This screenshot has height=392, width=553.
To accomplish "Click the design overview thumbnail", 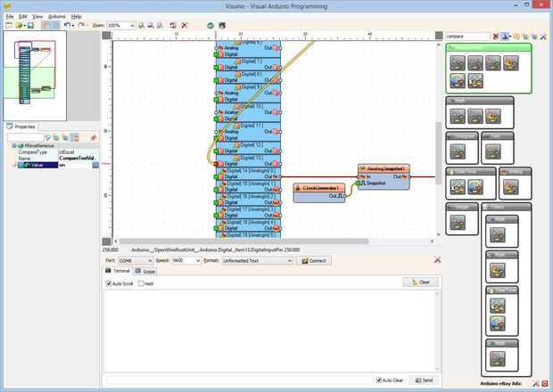I will pyautogui.click(x=35, y=76).
